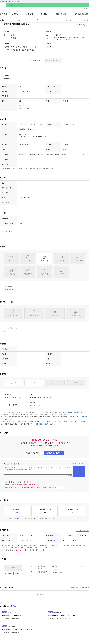Click the company LOGO thumbnail

[13, 568]
